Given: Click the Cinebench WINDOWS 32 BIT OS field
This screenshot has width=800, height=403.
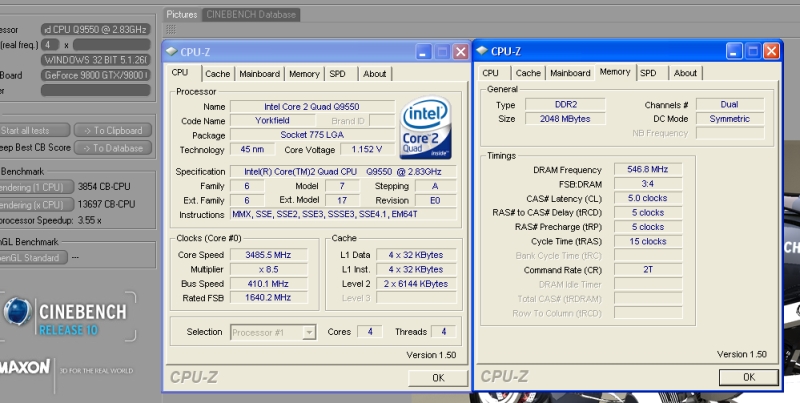Looking at the screenshot, I should tap(96, 60).
